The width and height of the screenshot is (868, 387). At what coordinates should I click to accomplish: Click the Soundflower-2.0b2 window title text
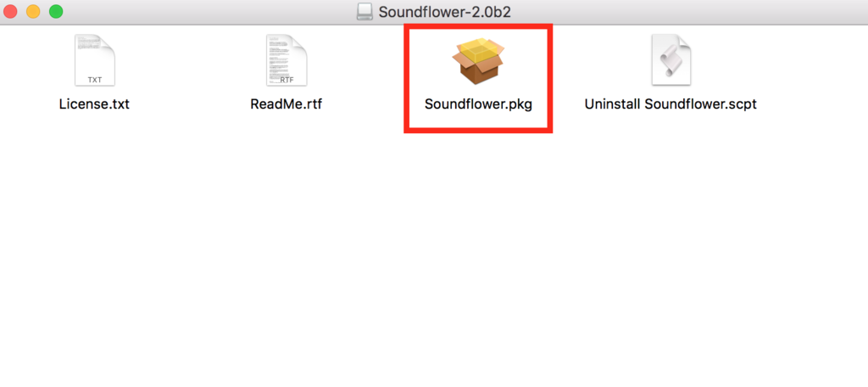[444, 12]
